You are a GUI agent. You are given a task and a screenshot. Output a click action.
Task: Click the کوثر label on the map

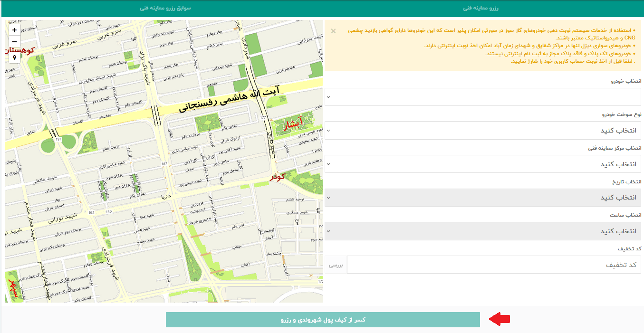click(x=279, y=177)
